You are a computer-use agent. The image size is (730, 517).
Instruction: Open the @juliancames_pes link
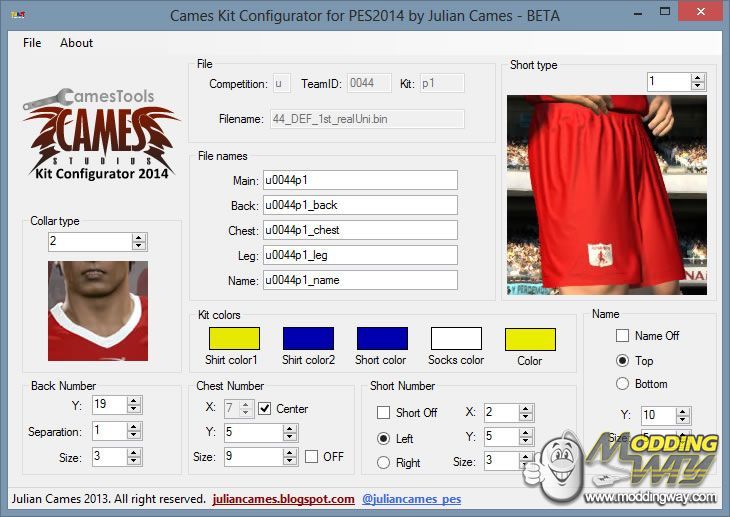(x=411, y=499)
